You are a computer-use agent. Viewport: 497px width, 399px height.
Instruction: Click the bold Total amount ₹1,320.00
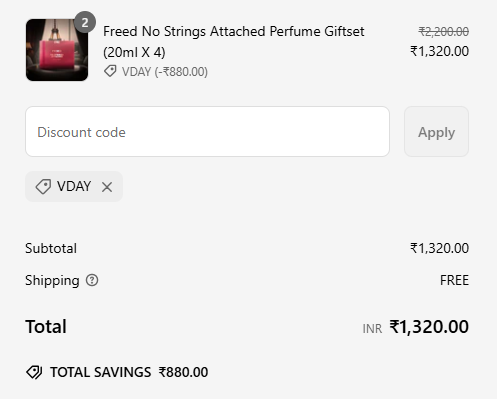[x=429, y=327]
